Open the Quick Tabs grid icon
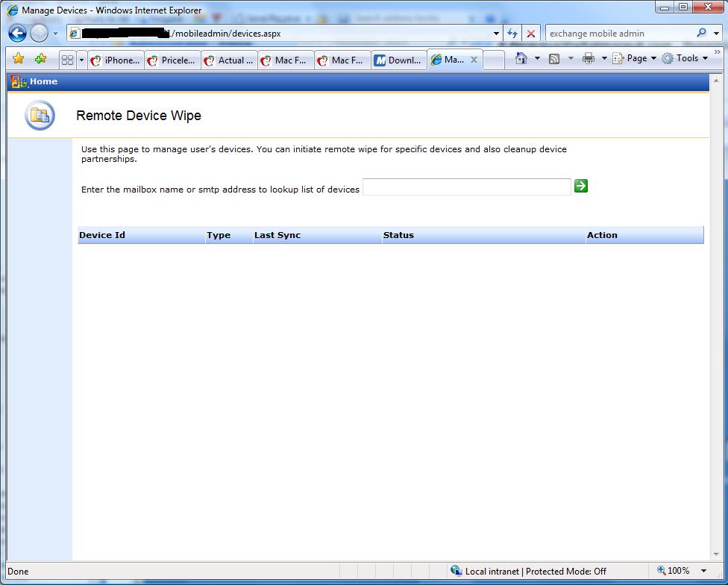 coord(67,60)
